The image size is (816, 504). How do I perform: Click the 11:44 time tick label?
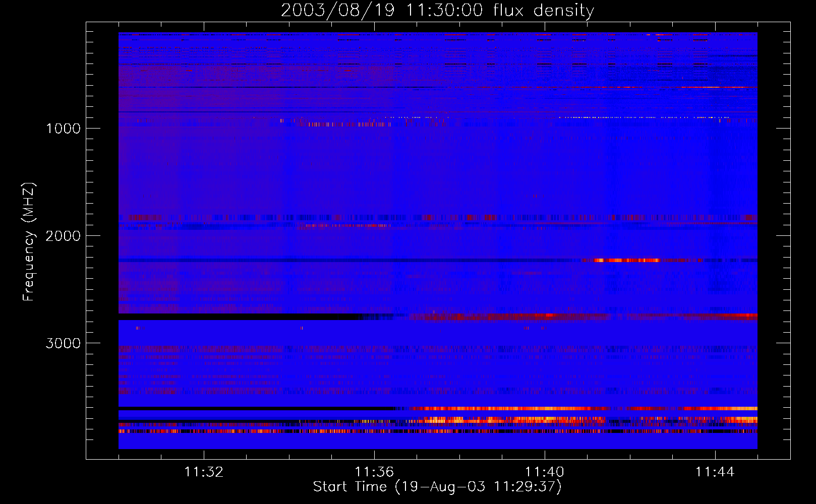pos(715,472)
